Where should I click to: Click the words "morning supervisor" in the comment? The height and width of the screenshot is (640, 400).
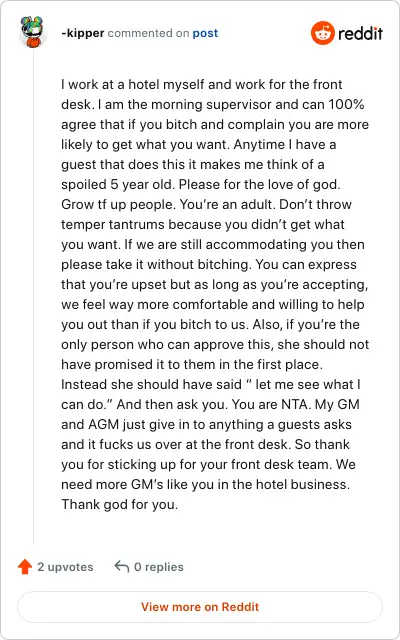211,104
